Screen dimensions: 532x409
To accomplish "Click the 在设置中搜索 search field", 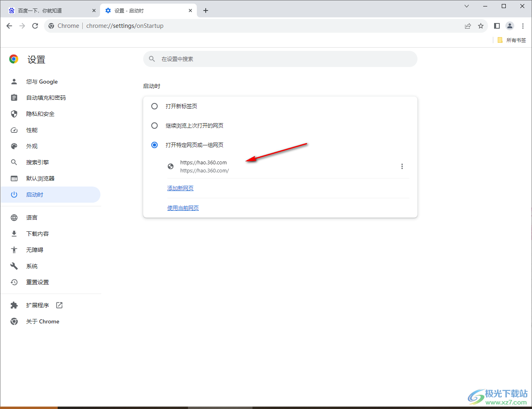I will (x=280, y=59).
